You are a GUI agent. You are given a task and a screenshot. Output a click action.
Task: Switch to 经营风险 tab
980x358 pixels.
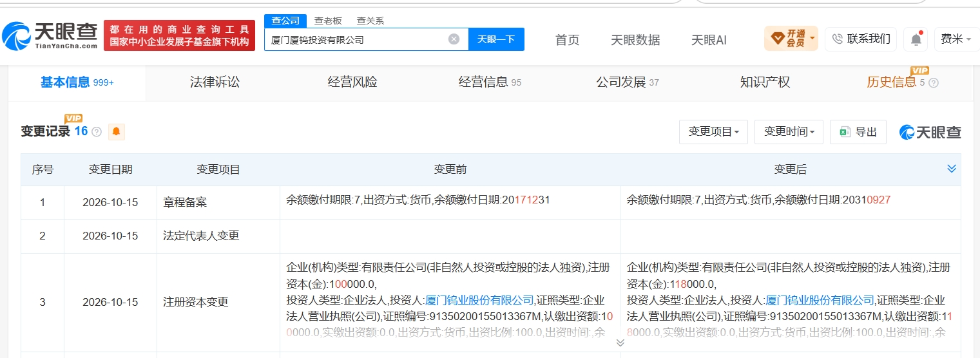[352, 82]
